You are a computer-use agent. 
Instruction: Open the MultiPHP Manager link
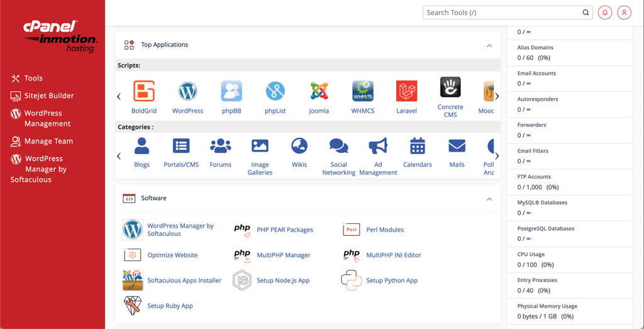(x=284, y=255)
